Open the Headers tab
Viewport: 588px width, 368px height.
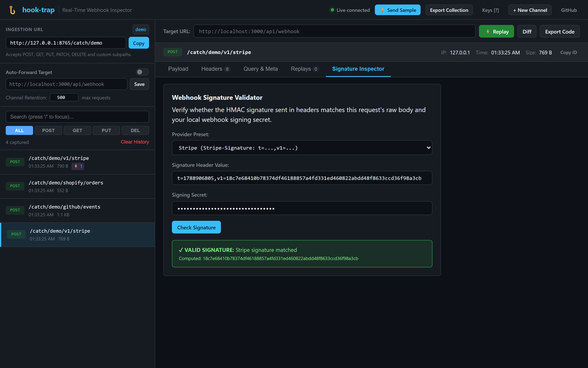click(x=216, y=69)
